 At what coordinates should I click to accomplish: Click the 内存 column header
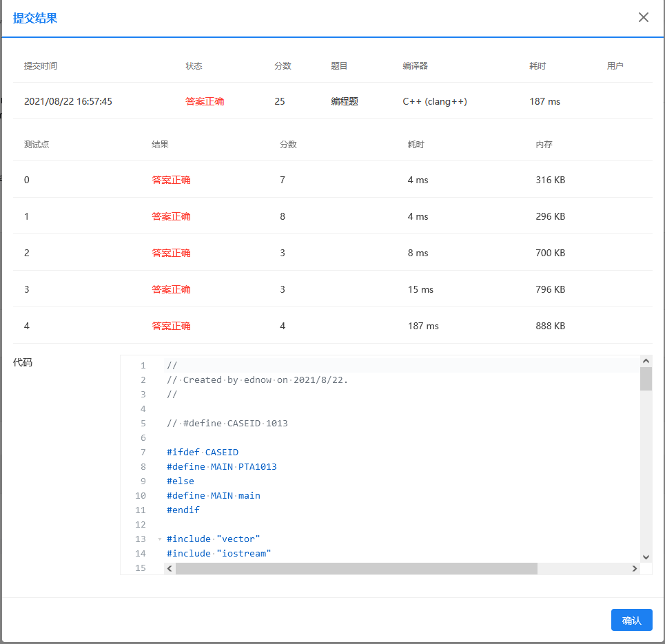pos(544,144)
